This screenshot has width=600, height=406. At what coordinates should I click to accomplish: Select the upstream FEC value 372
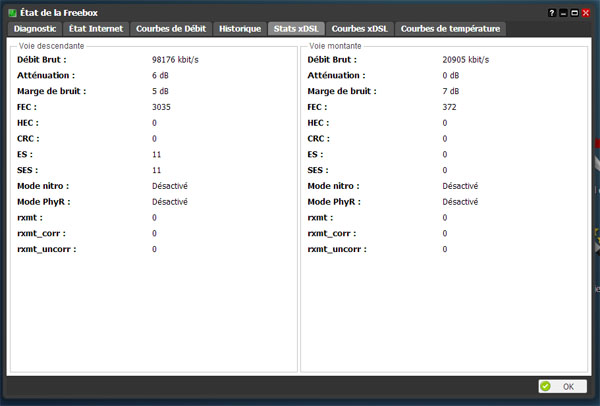coord(449,107)
